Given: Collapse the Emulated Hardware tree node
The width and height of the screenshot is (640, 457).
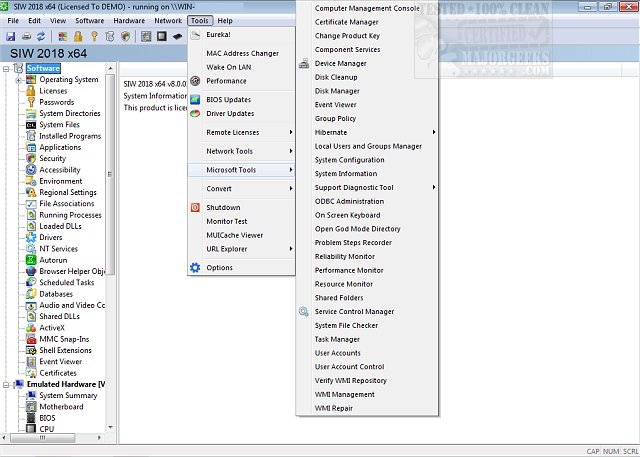Looking at the screenshot, I should 7,384.
